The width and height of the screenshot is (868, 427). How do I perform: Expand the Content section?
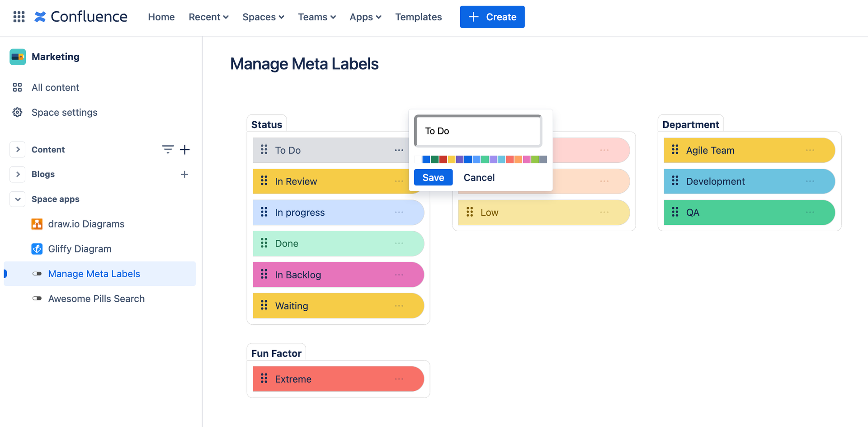[x=17, y=149]
